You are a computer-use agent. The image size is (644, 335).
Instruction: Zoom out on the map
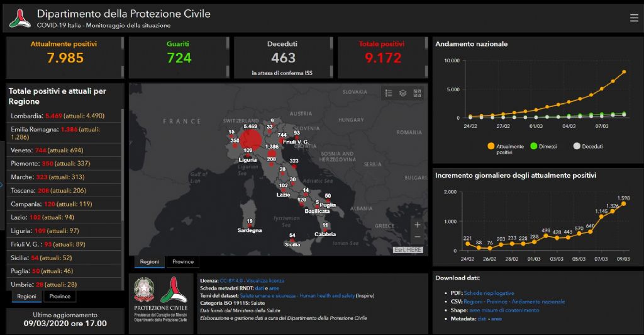tap(418, 237)
